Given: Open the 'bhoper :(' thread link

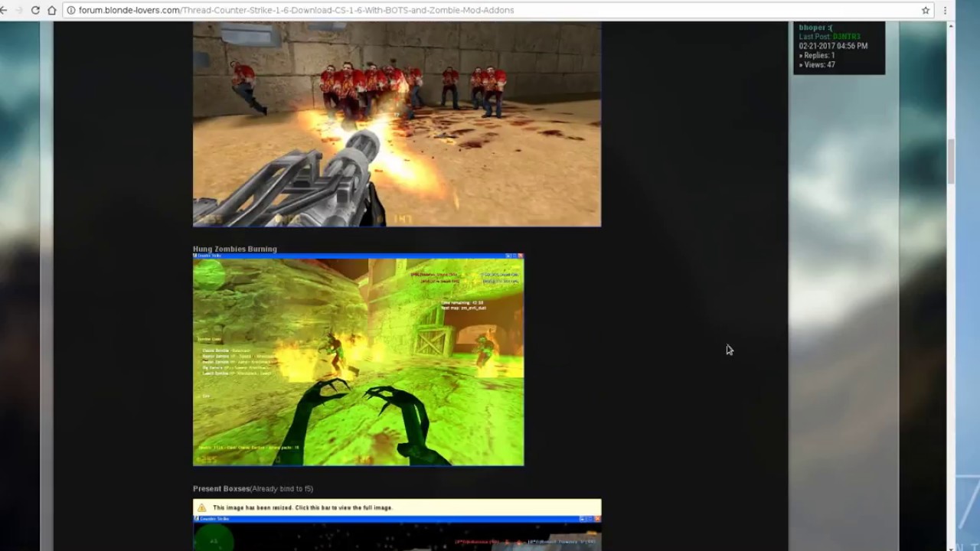Looking at the screenshot, I should pos(815,28).
